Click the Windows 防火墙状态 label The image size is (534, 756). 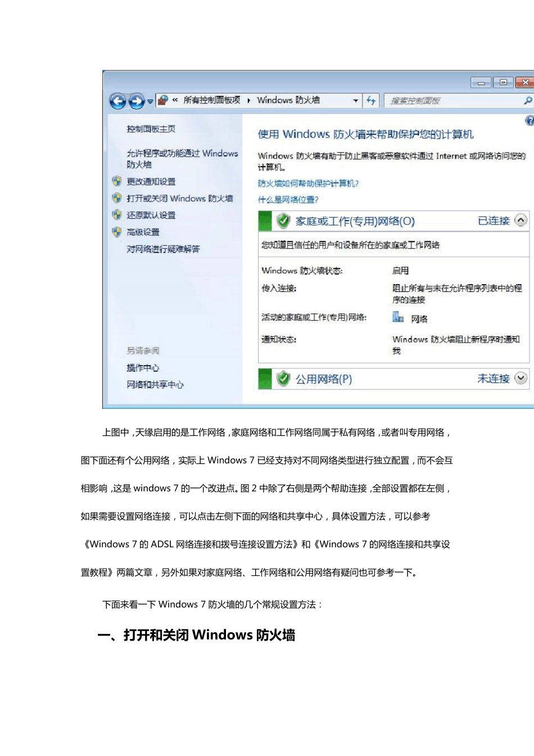tap(302, 271)
